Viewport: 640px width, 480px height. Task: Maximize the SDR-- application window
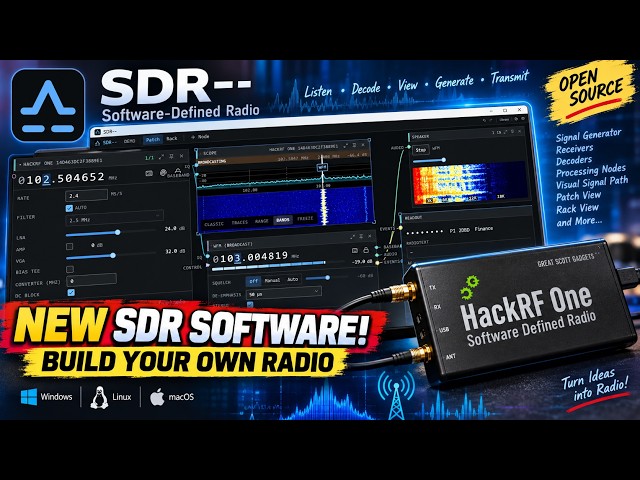[x=505, y=110]
